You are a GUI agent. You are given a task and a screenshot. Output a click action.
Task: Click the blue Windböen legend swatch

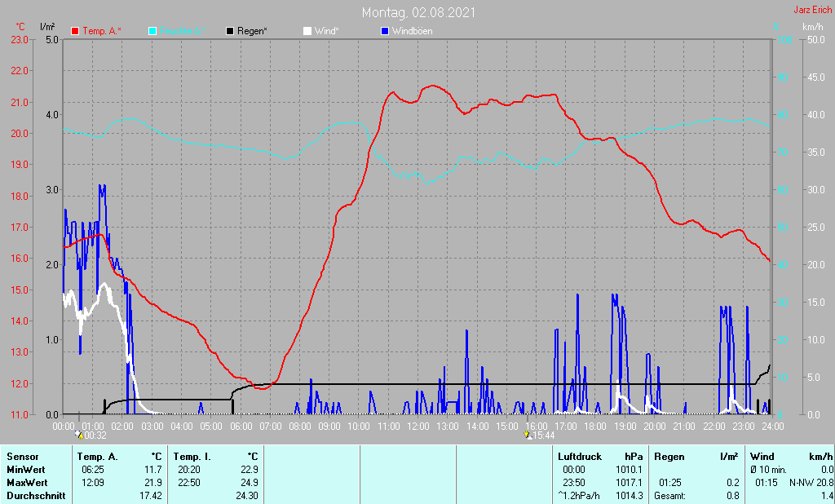click(385, 31)
